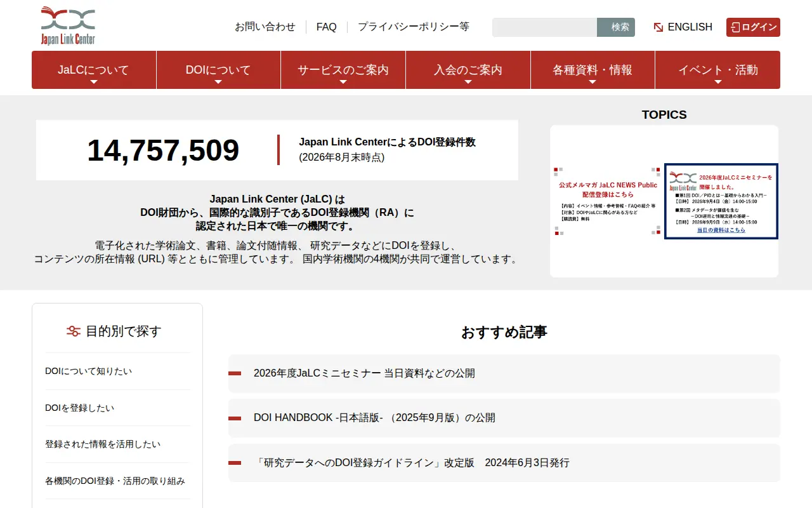Click the 目的別で探す filter icon
This screenshot has width=812, height=508.
click(74, 331)
